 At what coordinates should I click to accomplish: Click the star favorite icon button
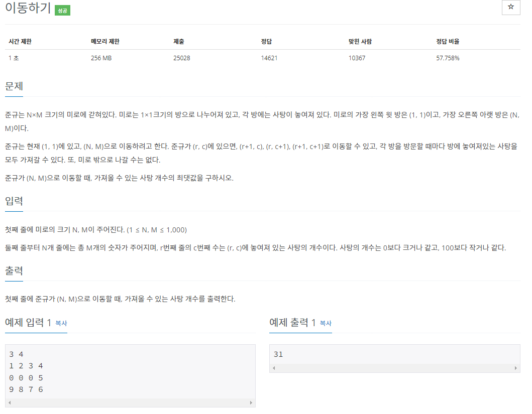(x=510, y=7)
